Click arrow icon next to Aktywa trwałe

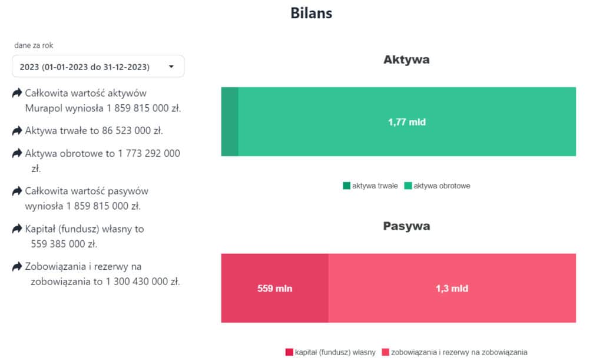17,130
